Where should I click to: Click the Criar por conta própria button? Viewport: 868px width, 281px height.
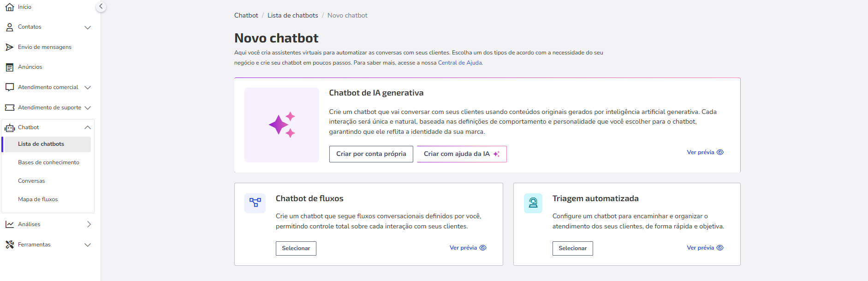click(371, 154)
